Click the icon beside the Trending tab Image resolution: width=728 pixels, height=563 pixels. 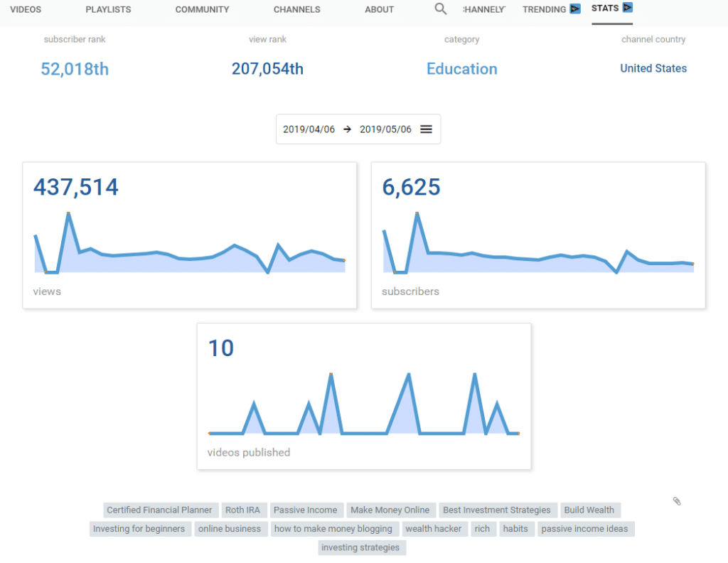pos(575,9)
